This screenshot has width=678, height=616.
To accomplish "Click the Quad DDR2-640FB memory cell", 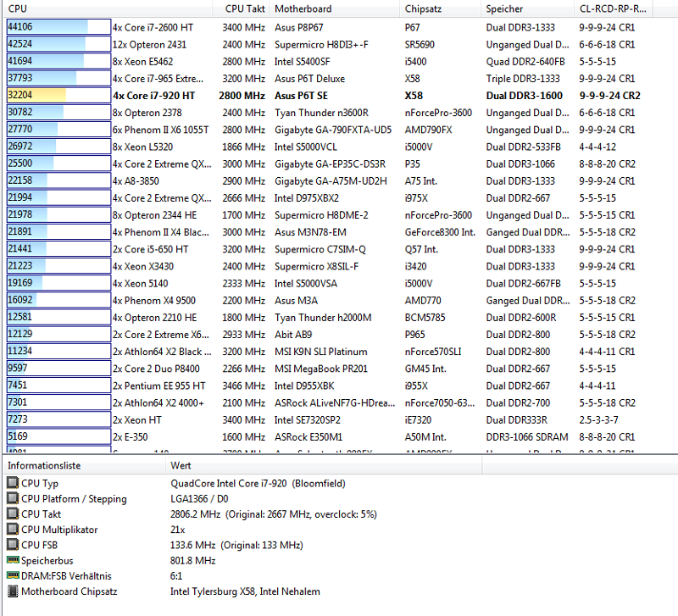I will click(x=525, y=61).
